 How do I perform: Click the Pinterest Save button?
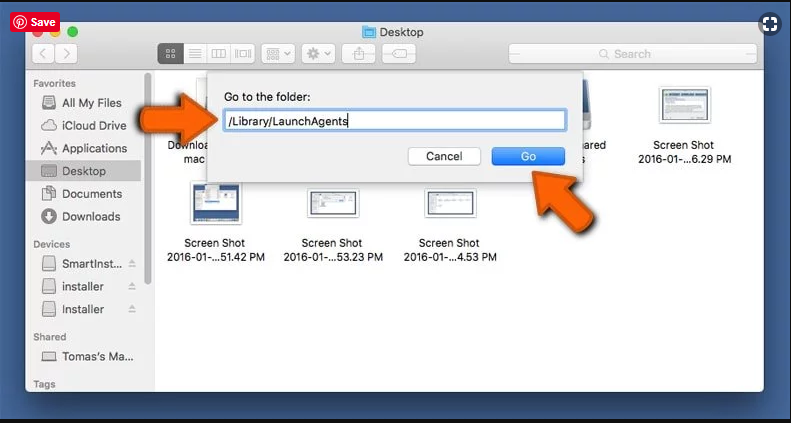(x=35, y=22)
